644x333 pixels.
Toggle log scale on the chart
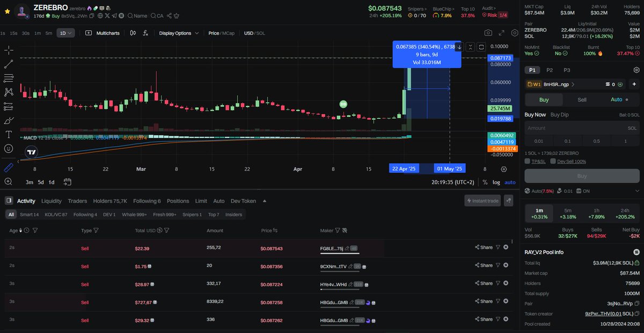click(x=495, y=182)
